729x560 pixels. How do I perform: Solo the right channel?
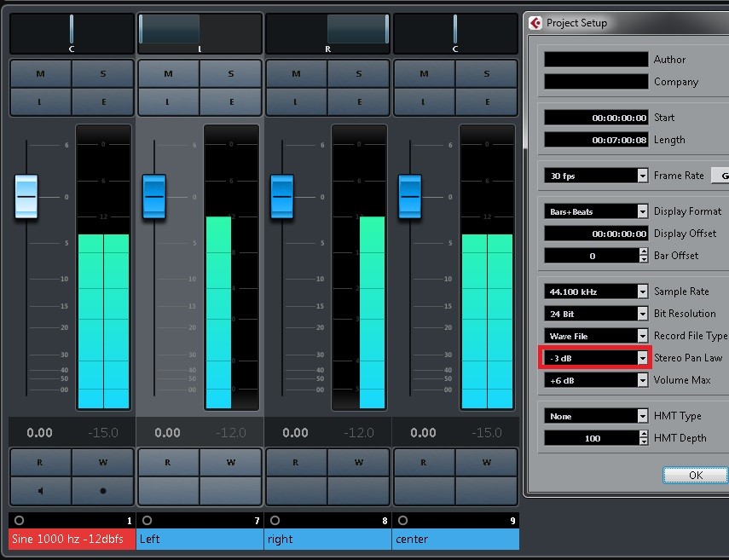tap(358, 74)
